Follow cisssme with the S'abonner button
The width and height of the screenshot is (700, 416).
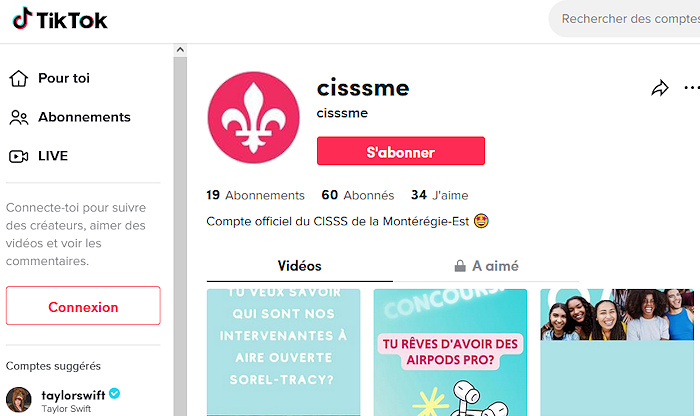pyautogui.click(x=401, y=151)
